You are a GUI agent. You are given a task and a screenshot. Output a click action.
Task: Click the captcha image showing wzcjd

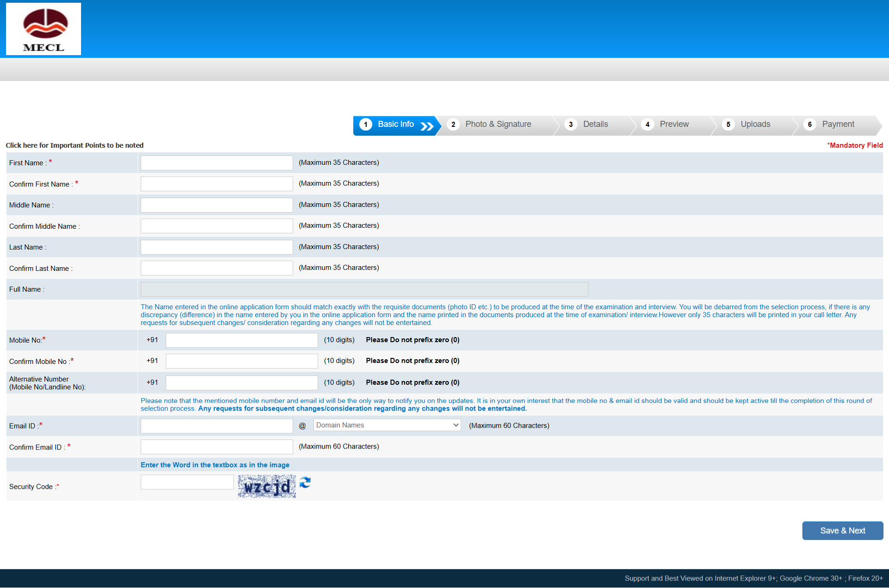(267, 487)
